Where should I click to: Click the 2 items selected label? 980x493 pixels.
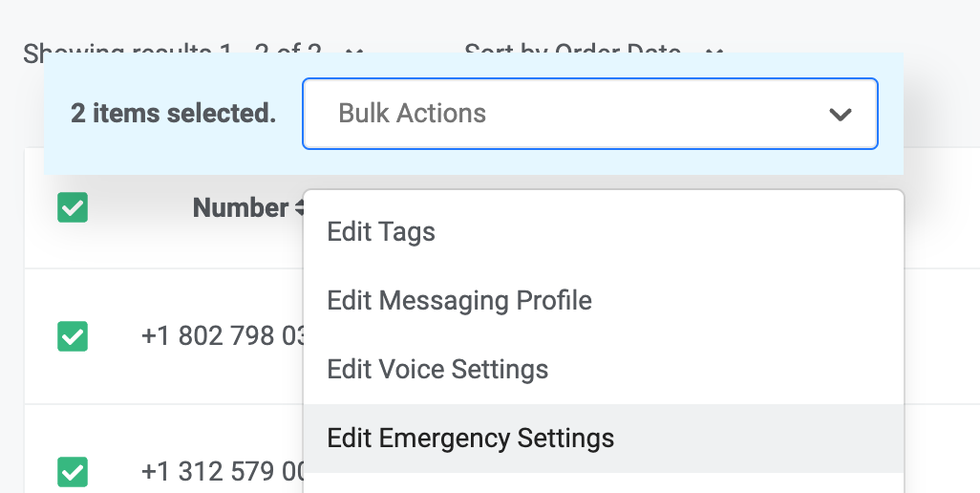[173, 113]
